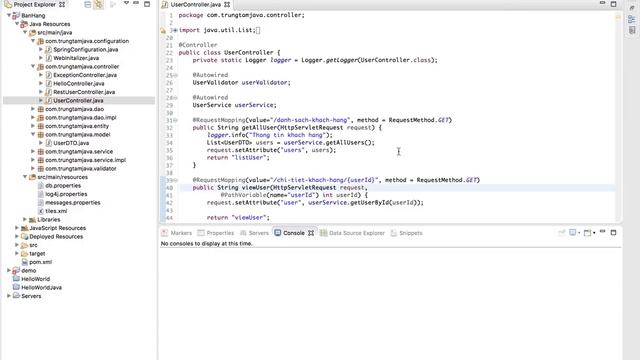Screen dimensions: 640x360
Task: Fold userValidator field at line 25
Action: point(176,75)
